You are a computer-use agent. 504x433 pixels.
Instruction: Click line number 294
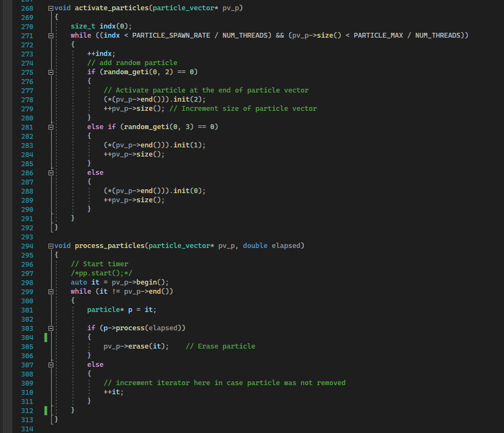[27, 246]
